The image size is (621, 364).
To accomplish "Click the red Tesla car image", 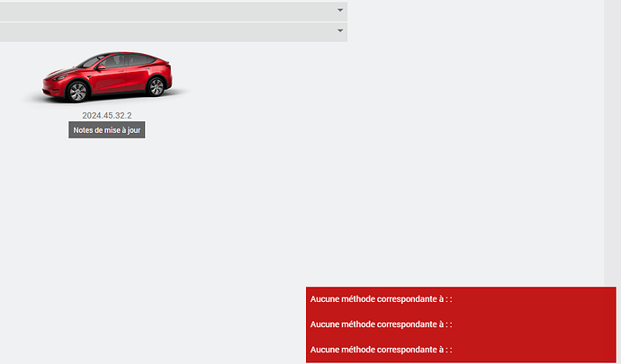I will point(107,76).
